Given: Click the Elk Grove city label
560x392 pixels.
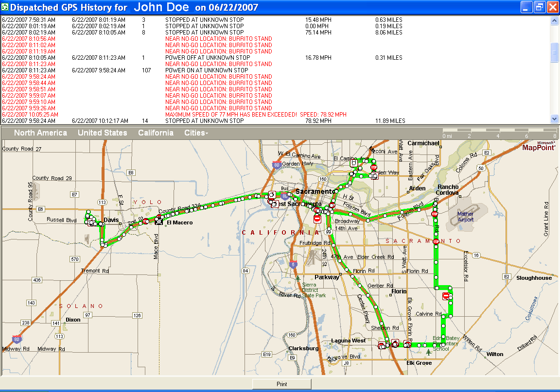Looking at the screenshot, I should (419, 363).
